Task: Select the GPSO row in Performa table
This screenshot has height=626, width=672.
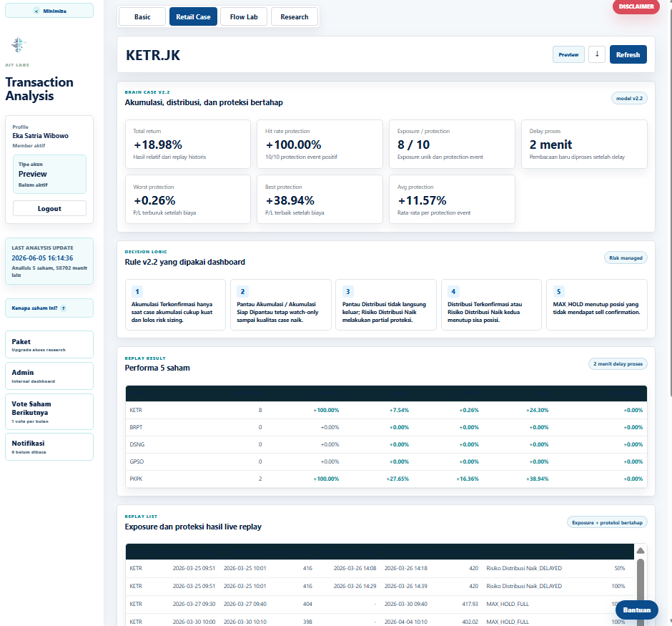Action: tap(386, 461)
